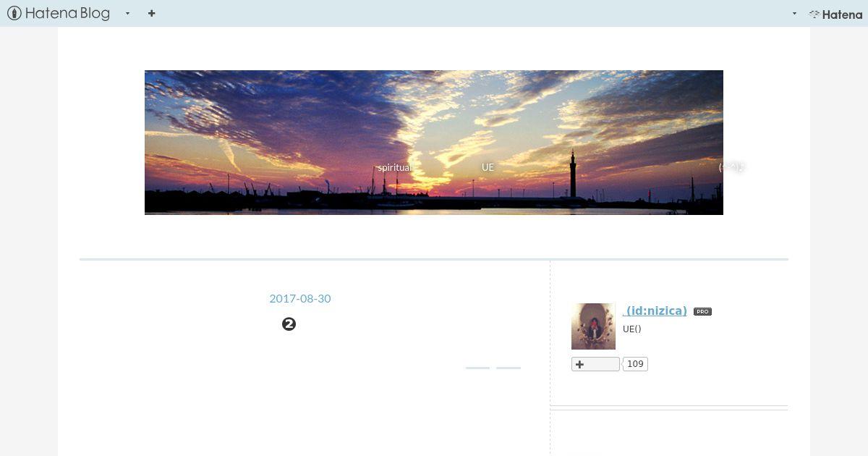The height and width of the screenshot is (456, 868).
Task: Click the 'spiritual' text on the banner
Action: (x=394, y=167)
